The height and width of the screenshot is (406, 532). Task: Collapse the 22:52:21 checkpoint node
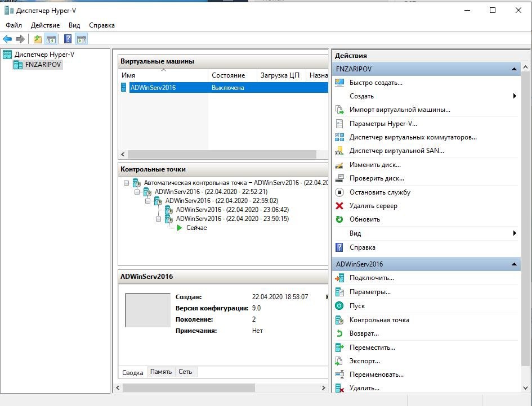point(137,192)
